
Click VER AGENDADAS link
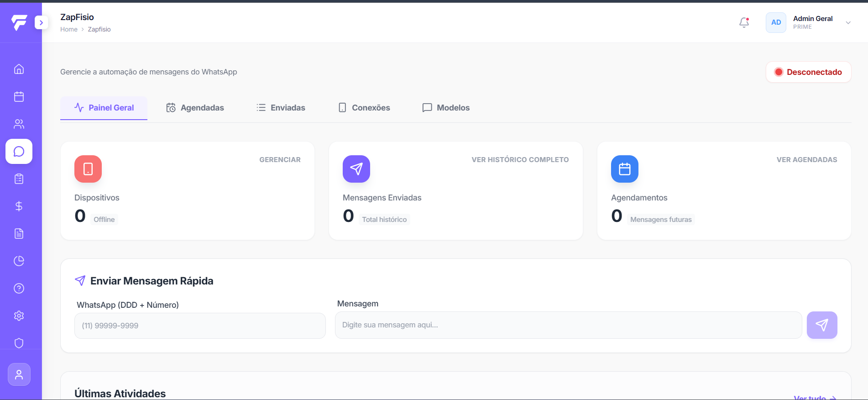pos(807,160)
